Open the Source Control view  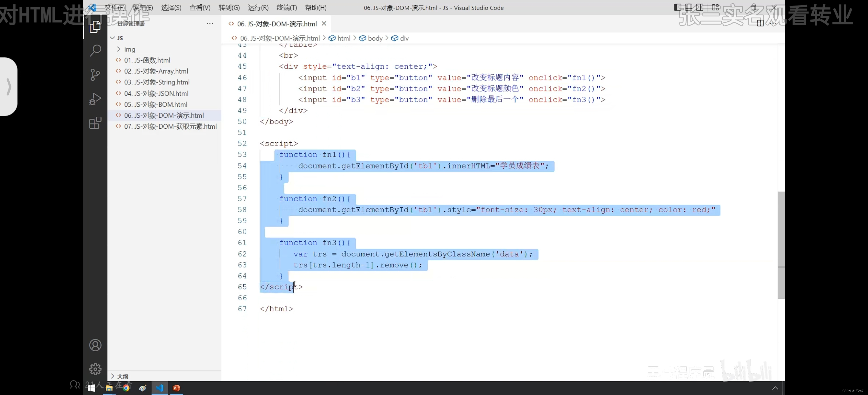pyautogui.click(x=95, y=75)
